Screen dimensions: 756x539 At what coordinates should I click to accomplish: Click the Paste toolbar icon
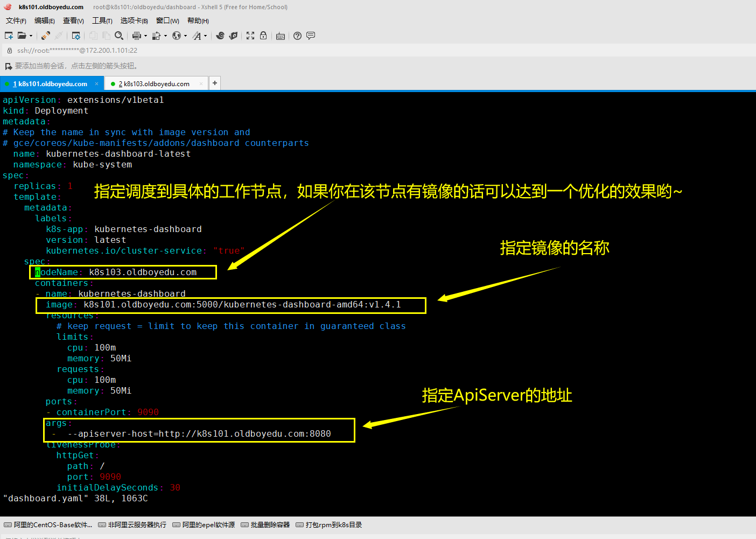[106, 36]
